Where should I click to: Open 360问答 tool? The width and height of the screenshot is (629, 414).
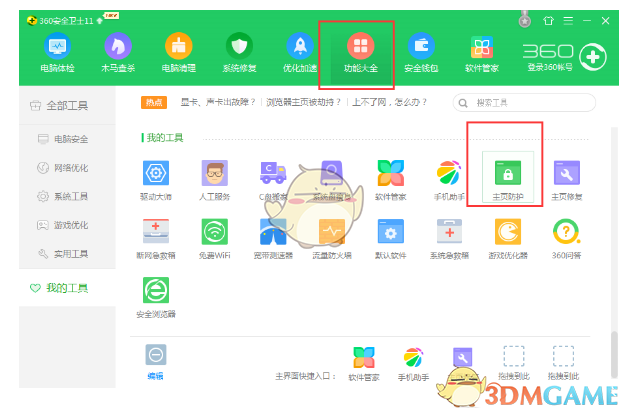pyautogui.click(x=566, y=239)
